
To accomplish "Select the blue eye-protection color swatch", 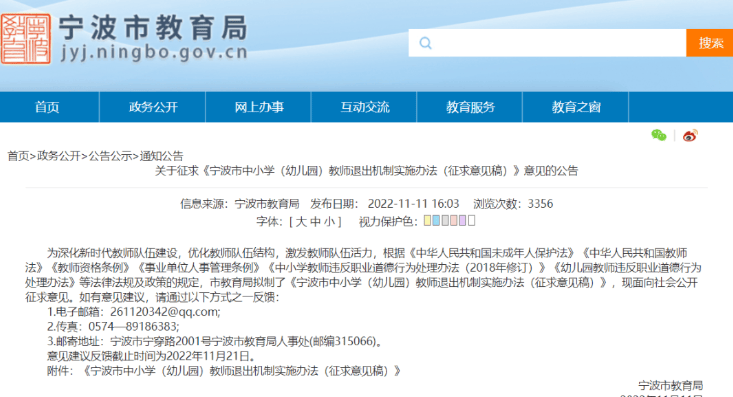I will (x=436, y=221).
